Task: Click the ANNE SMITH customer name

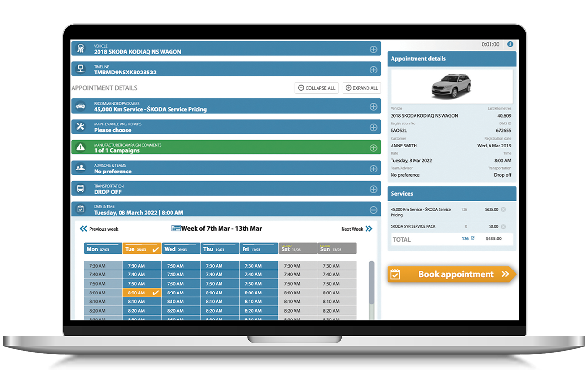Action: pyautogui.click(x=405, y=146)
